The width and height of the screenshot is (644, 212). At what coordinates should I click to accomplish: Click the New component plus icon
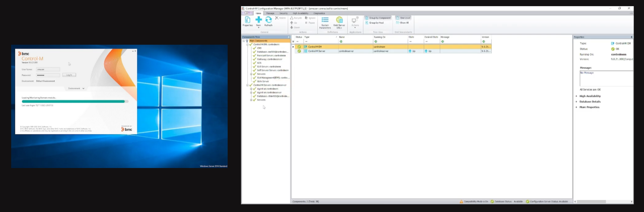tap(258, 20)
